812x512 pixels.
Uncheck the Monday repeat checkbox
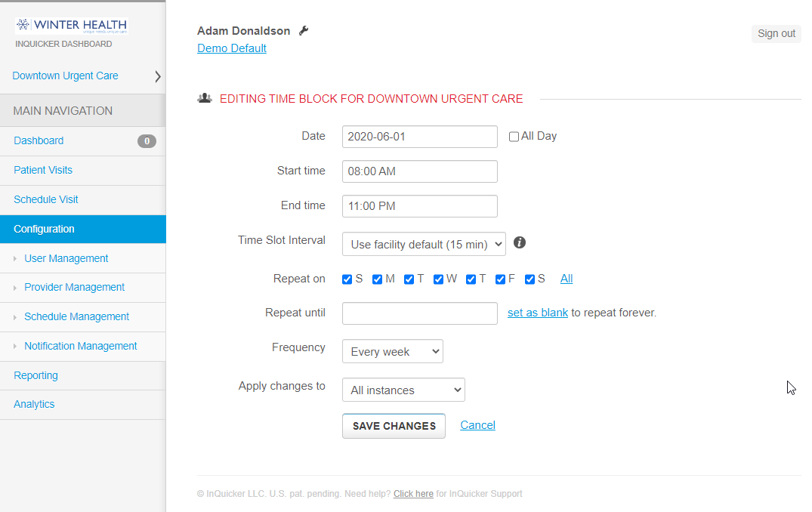pos(377,279)
